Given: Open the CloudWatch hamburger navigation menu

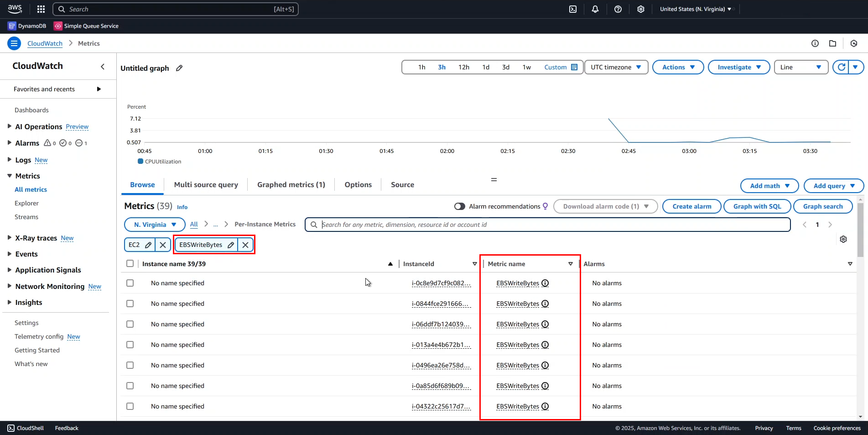Looking at the screenshot, I should (14, 43).
